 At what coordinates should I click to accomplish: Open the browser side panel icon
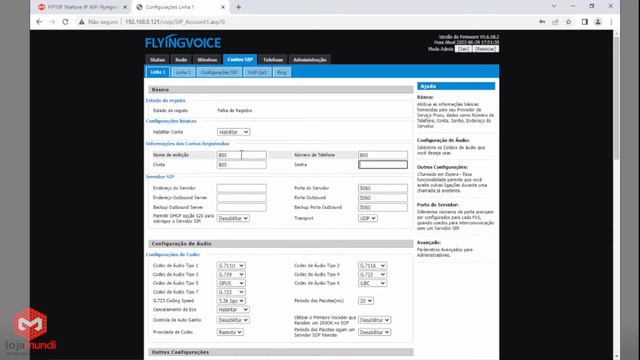click(x=584, y=22)
